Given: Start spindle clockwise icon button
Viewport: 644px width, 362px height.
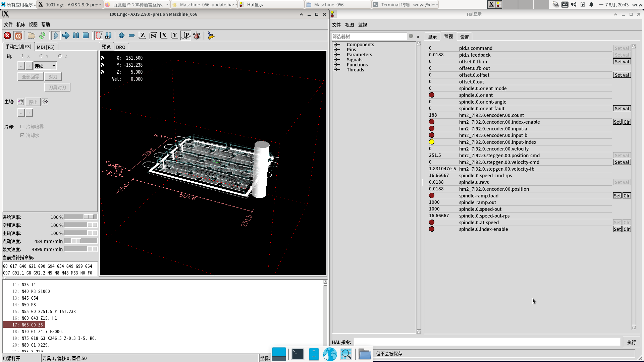Looking at the screenshot, I should pyautogui.click(x=45, y=102).
